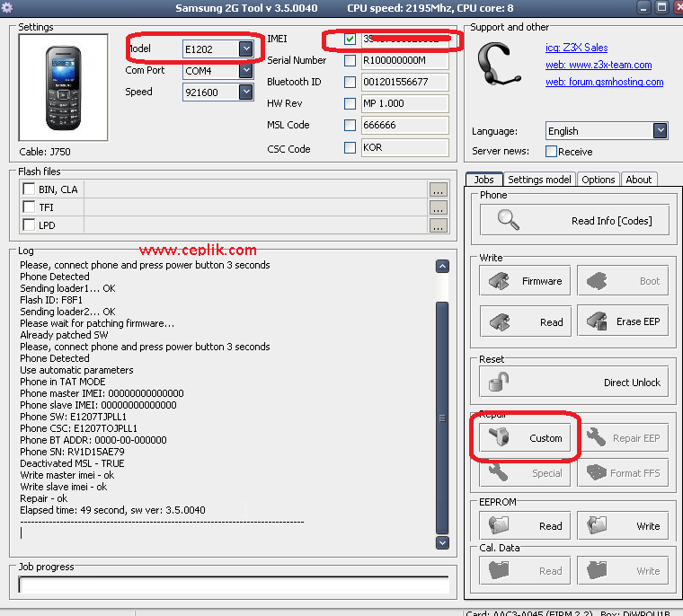This screenshot has height=616, width=683.
Task: Open the Com Port dropdown arrow
Action: [246, 70]
